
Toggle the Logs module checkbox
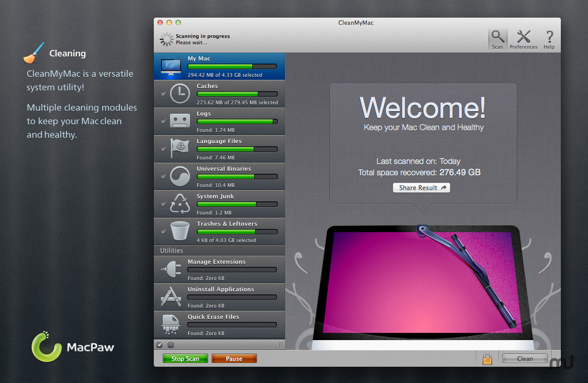click(163, 122)
